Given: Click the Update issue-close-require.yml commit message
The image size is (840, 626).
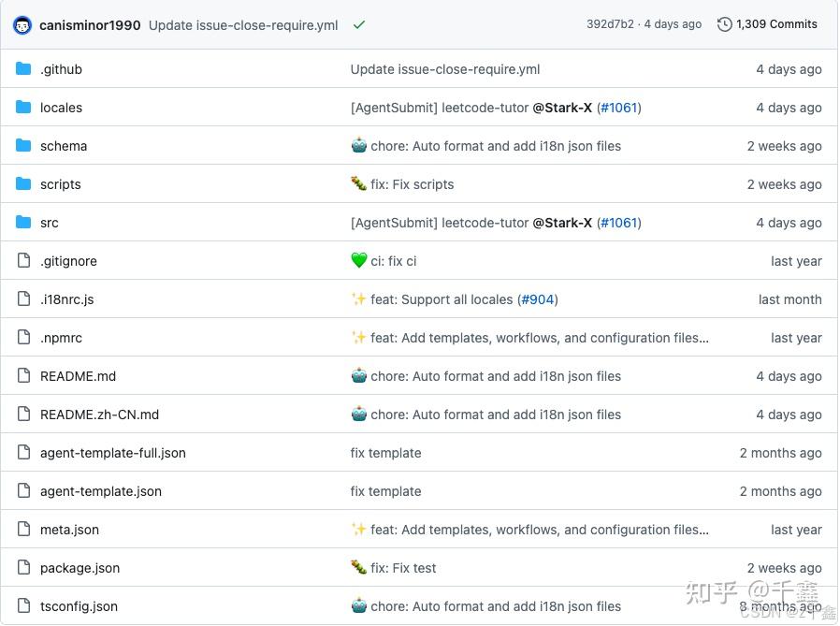Looking at the screenshot, I should pyautogui.click(x=242, y=25).
